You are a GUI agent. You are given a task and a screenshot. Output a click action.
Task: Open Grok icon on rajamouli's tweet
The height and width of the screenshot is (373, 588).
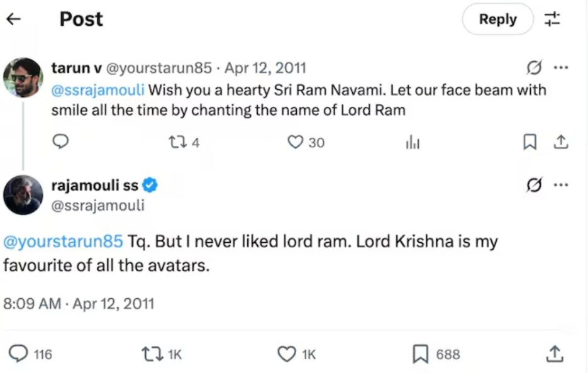pyautogui.click(x=533, y=185)
